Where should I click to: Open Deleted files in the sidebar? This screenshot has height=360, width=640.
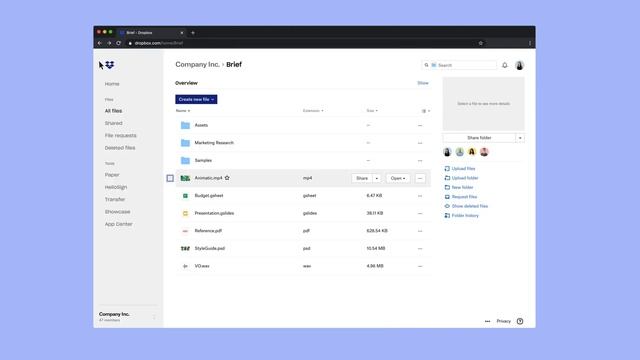(120, 148)
